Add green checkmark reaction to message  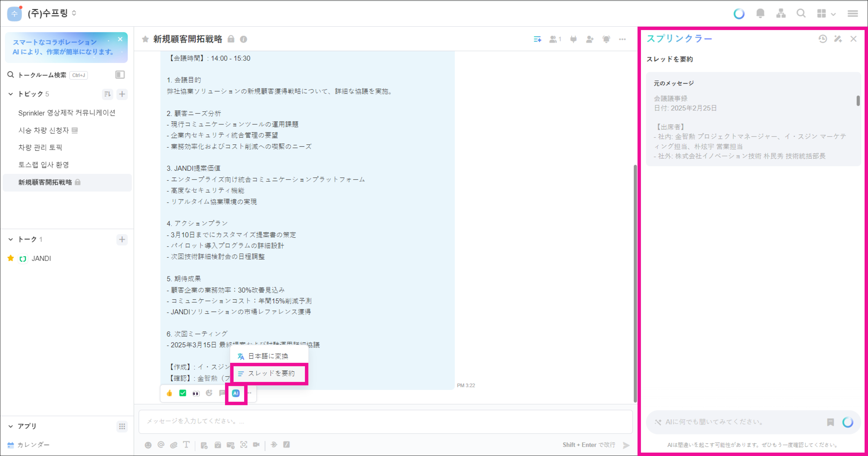coord(183,393)
